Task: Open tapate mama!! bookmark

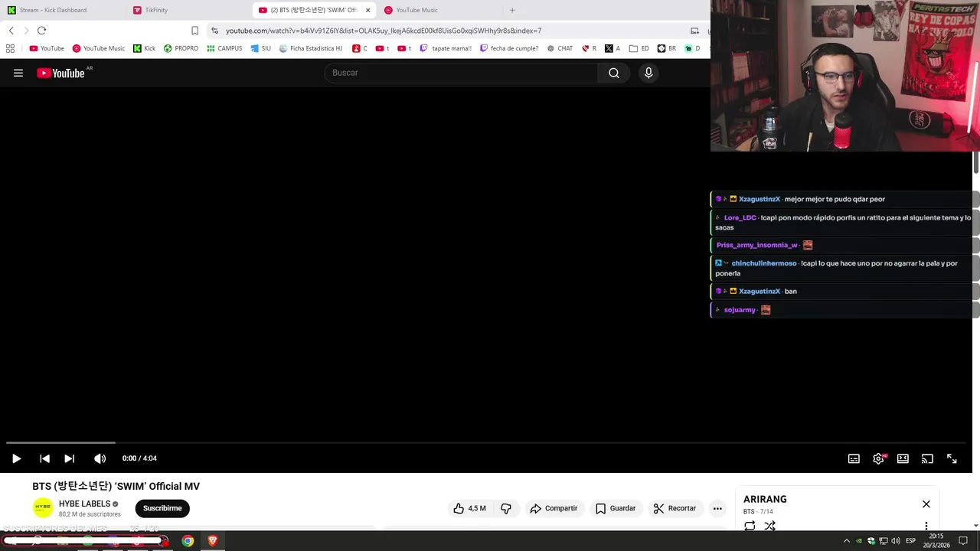Action: pos(446,48)
